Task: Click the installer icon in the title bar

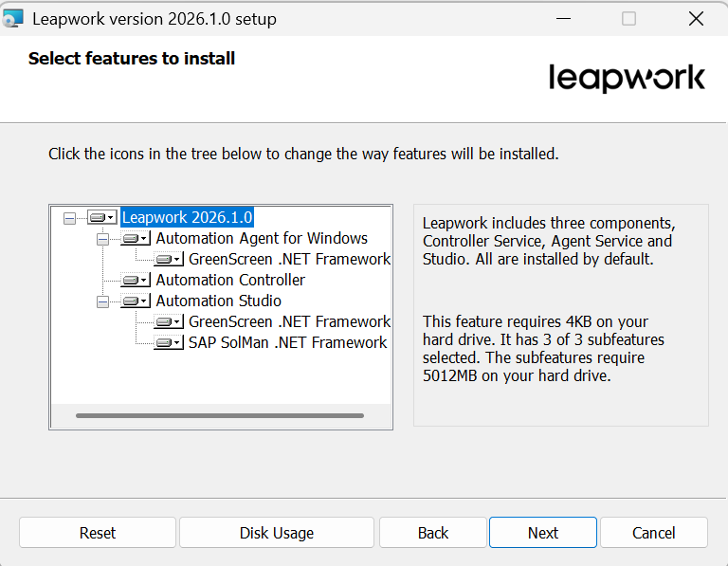Action: pyautogui.click(x=12, y=19)
